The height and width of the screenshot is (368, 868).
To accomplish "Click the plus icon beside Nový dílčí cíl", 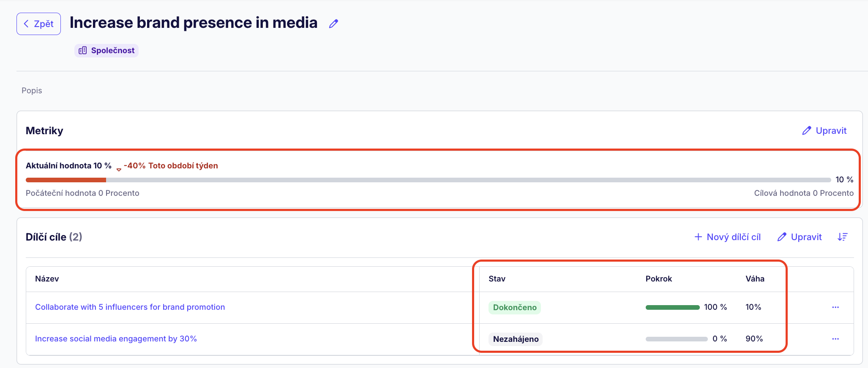I will [698, 237].
